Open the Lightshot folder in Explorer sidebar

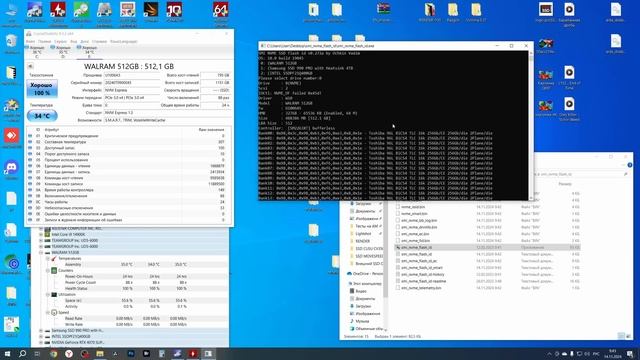(x=363, y=234)
